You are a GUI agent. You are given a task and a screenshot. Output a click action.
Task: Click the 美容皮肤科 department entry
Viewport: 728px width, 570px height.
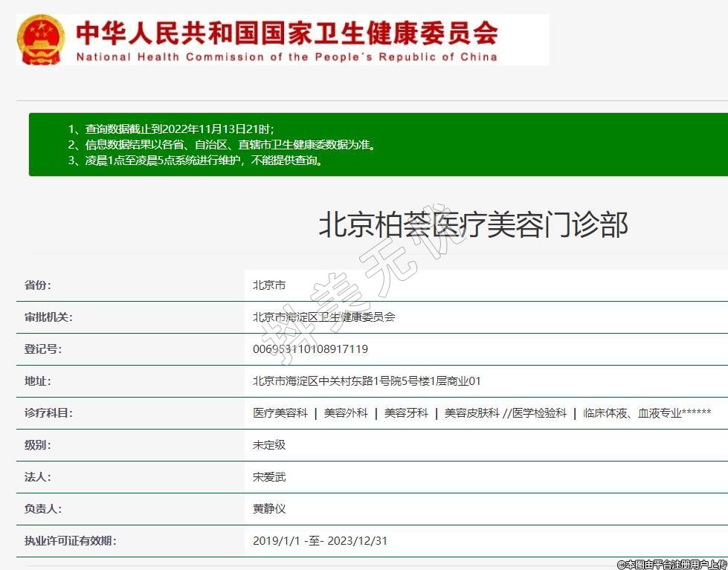pos(471,413)
